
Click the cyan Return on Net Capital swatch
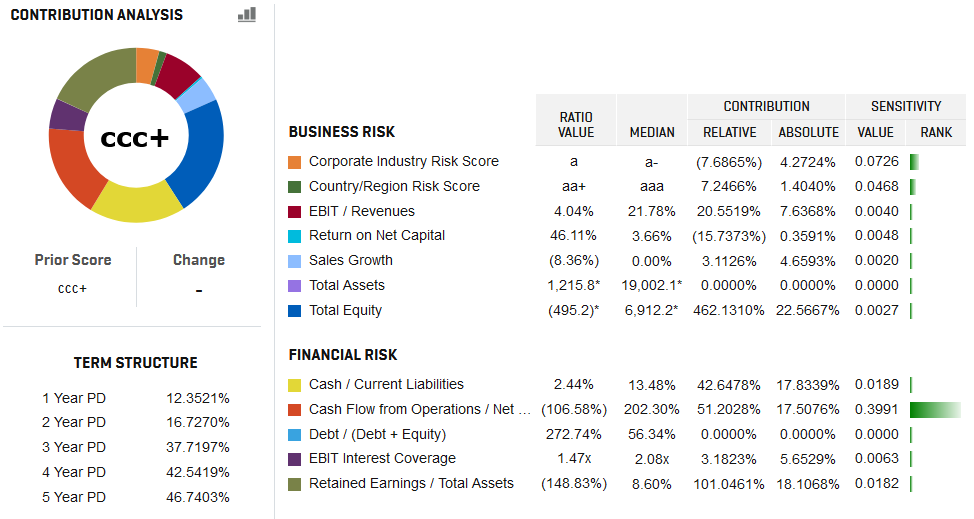click(x=294, y=236)
